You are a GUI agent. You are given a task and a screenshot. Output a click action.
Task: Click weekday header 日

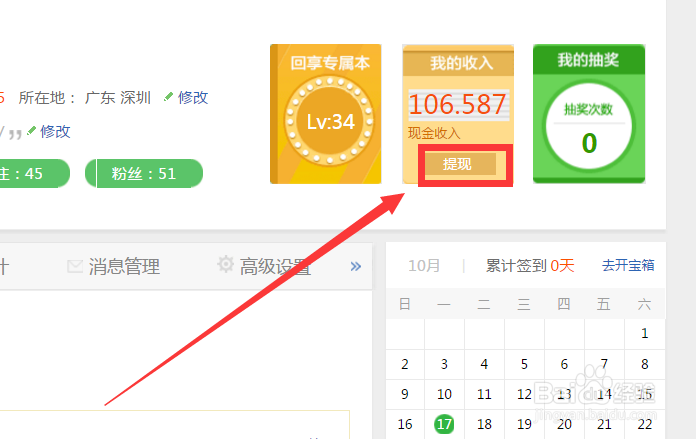pos(404,304)
